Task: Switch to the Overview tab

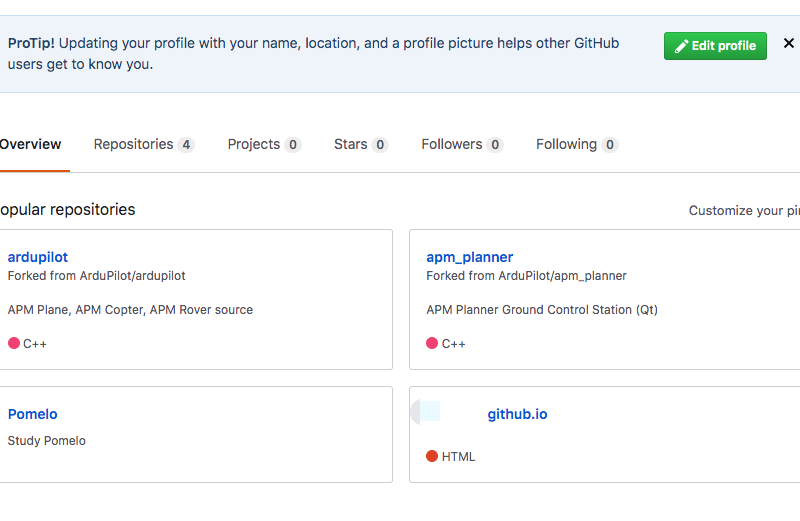Action: pos(30,144)
